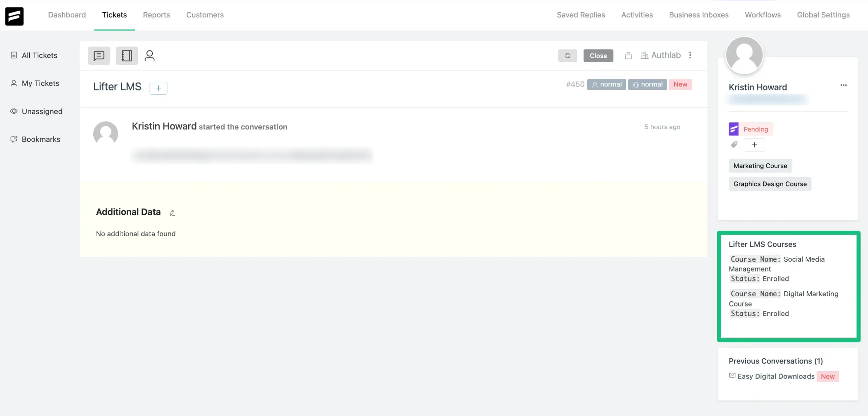Click the Marketing Course tag
The image size is (868, 416).
760,166
